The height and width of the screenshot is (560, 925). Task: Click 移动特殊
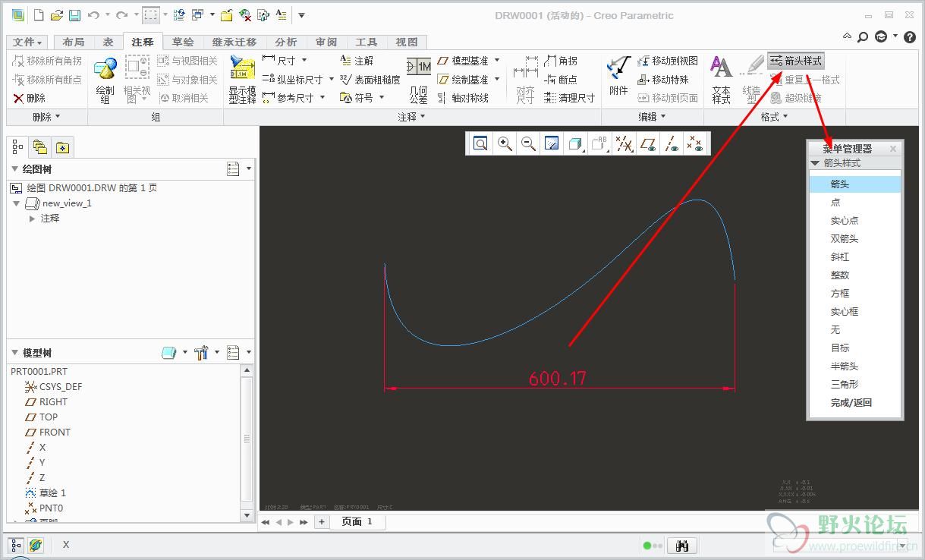663,79
